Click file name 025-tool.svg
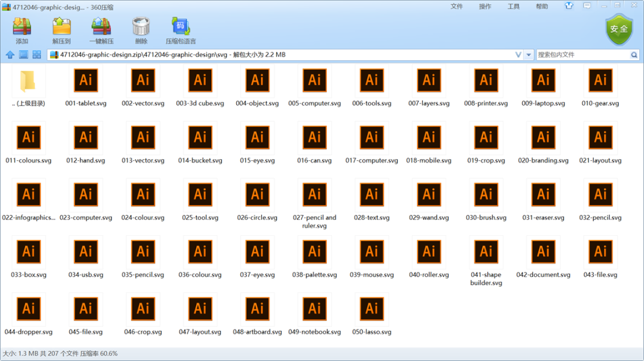 (200, 217)
